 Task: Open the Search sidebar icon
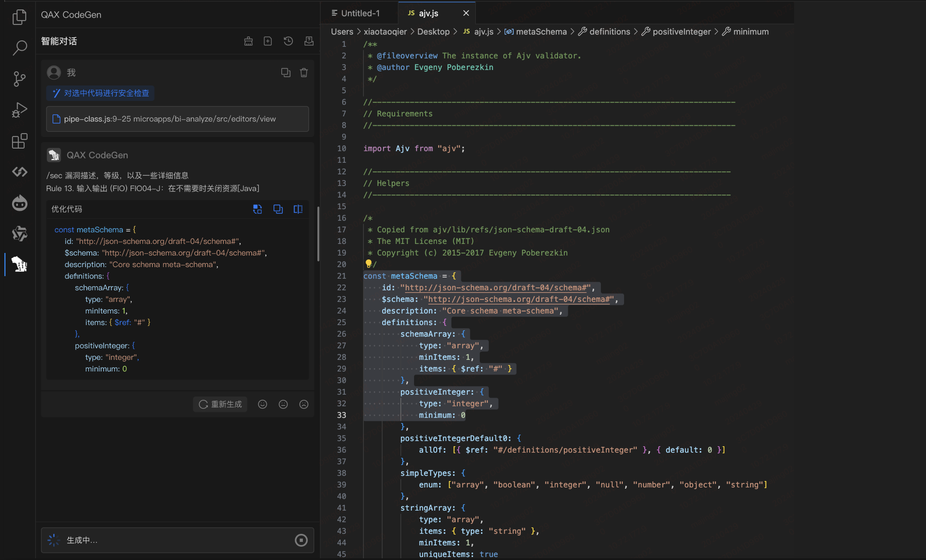pyautogui.click(x=19, y=48)
